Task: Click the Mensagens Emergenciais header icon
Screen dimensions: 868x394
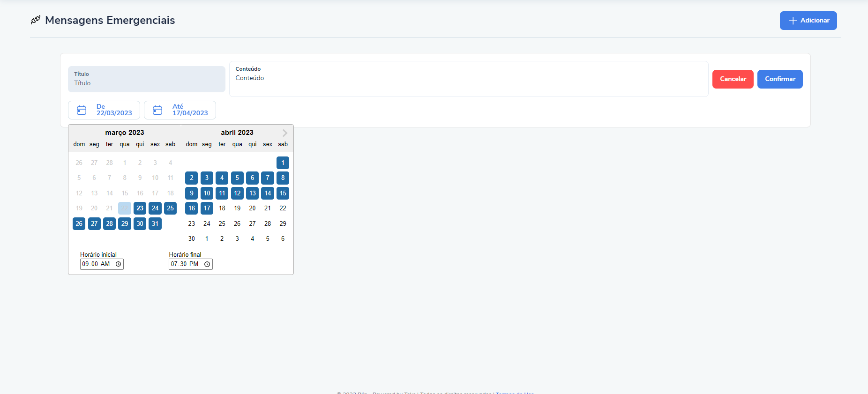Action: pyautogui.click(x=36, y=20)
